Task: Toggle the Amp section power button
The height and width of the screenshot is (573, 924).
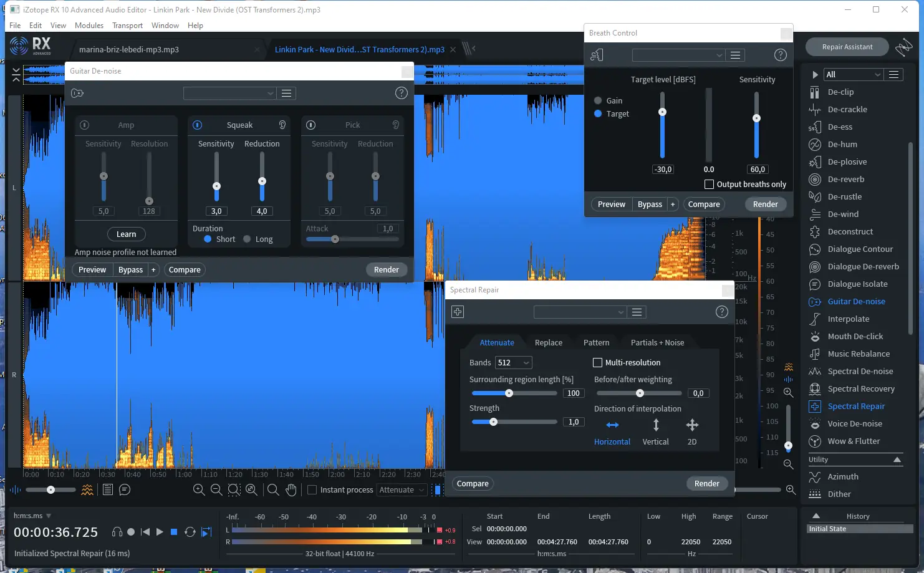Action: pos(85,125)
